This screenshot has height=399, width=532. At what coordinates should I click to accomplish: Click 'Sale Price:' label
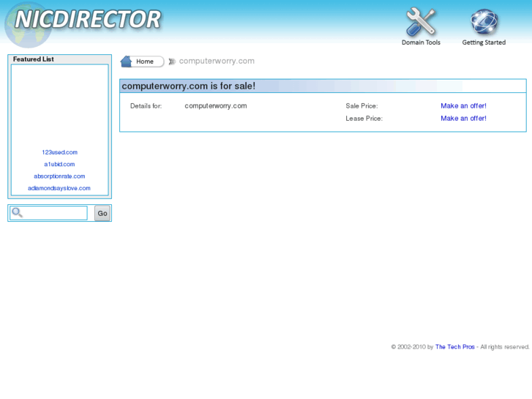click(361, 106)
